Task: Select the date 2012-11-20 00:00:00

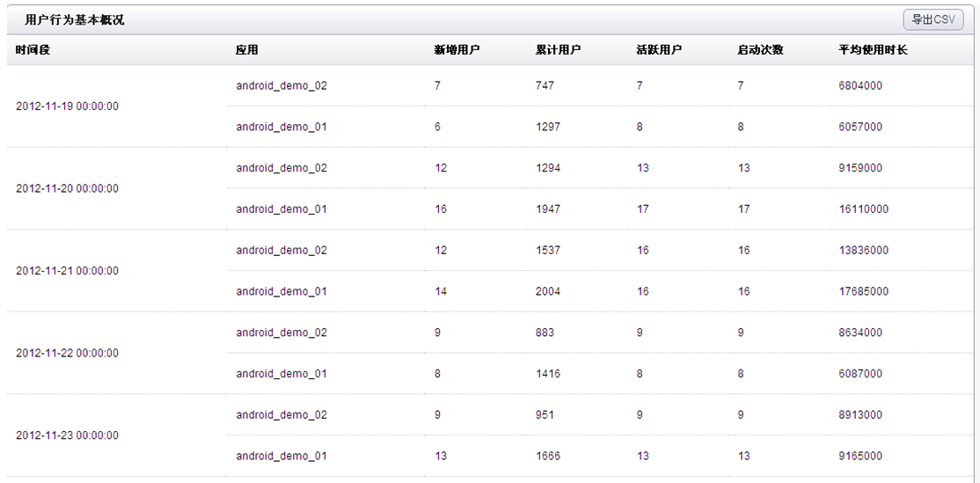Action: 67,188
